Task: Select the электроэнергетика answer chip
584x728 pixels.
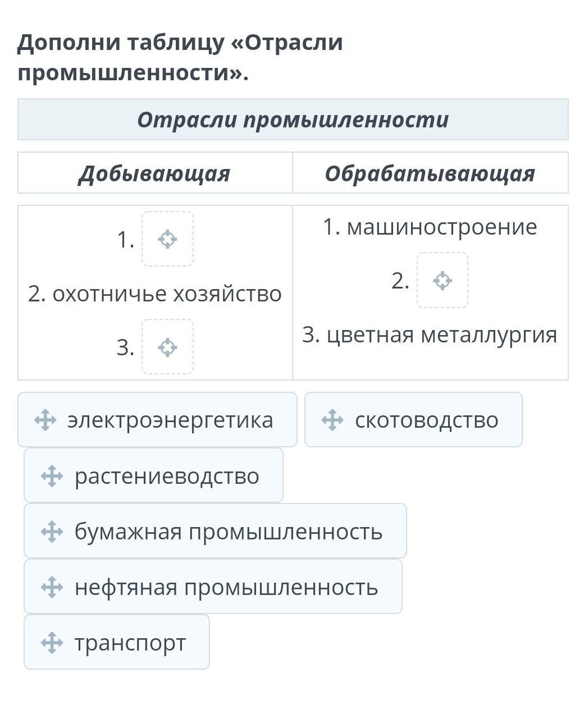Action: (157, 420)
